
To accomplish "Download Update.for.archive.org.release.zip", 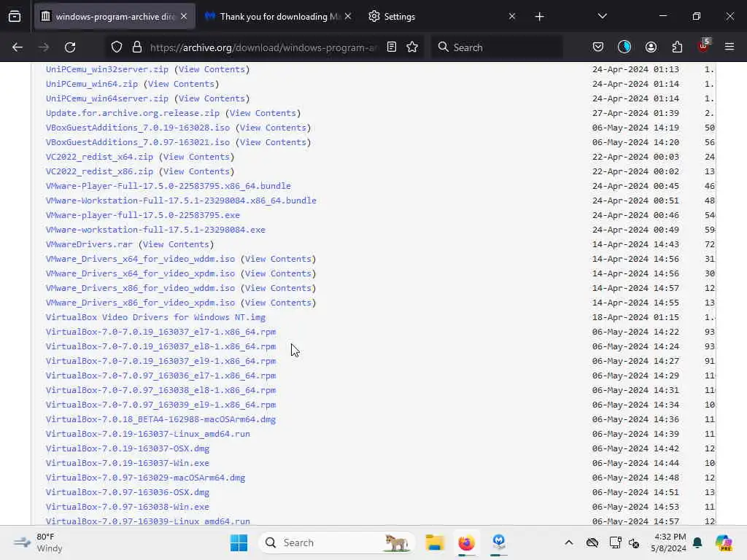I will pos(133,113).
